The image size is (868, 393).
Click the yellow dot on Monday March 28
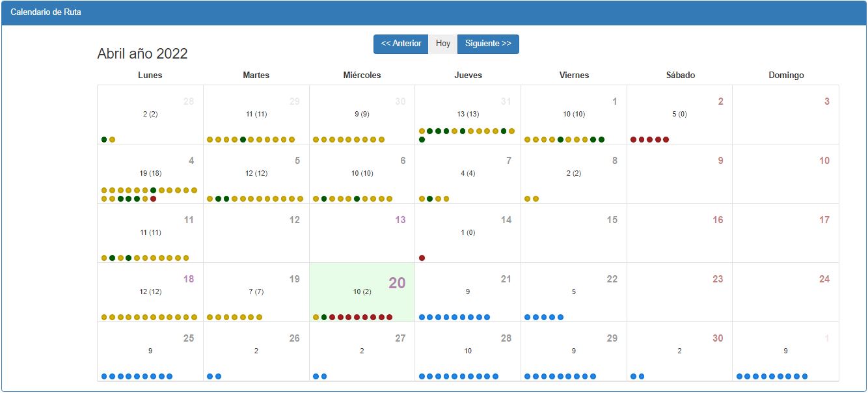pyautogui.click(x=113, y=140)
